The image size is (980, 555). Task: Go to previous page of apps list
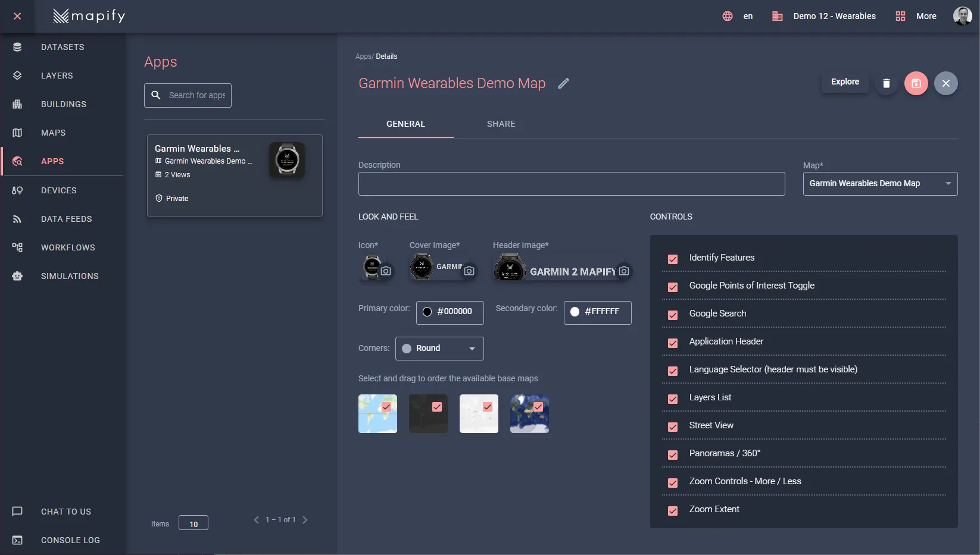pos(257,520)
